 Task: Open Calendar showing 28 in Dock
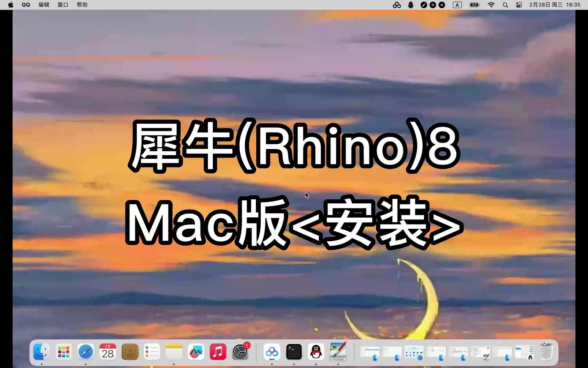[108, 352]
